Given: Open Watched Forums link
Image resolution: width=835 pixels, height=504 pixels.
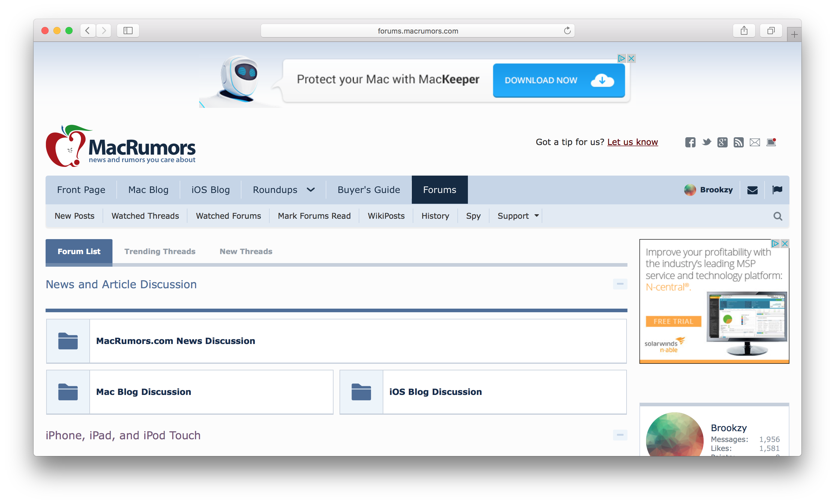Looking at the screenshot, I should click(229, 216).
